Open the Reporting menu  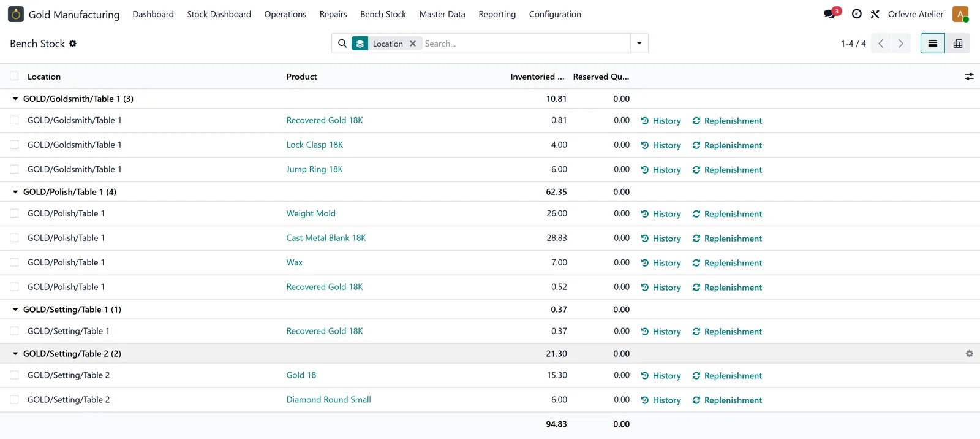tap(497, 14)
